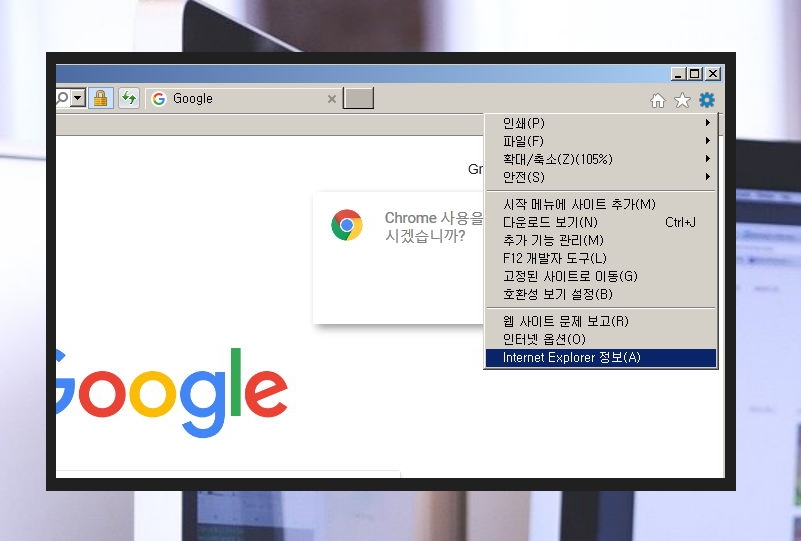
Task: Expand the 확대/축소(Z)(105%) submenu
Action: (x=600, y=159)
